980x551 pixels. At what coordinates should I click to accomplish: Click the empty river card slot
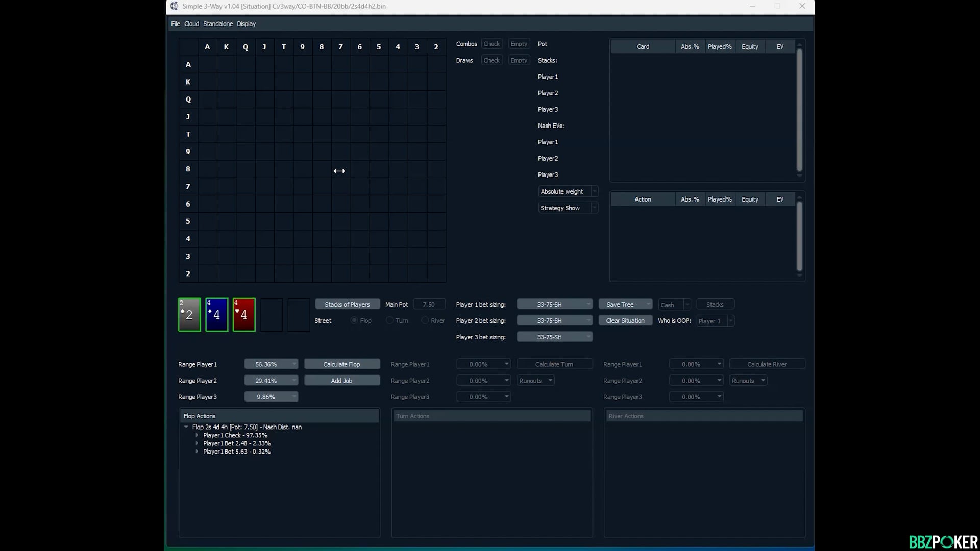point(299,315)
